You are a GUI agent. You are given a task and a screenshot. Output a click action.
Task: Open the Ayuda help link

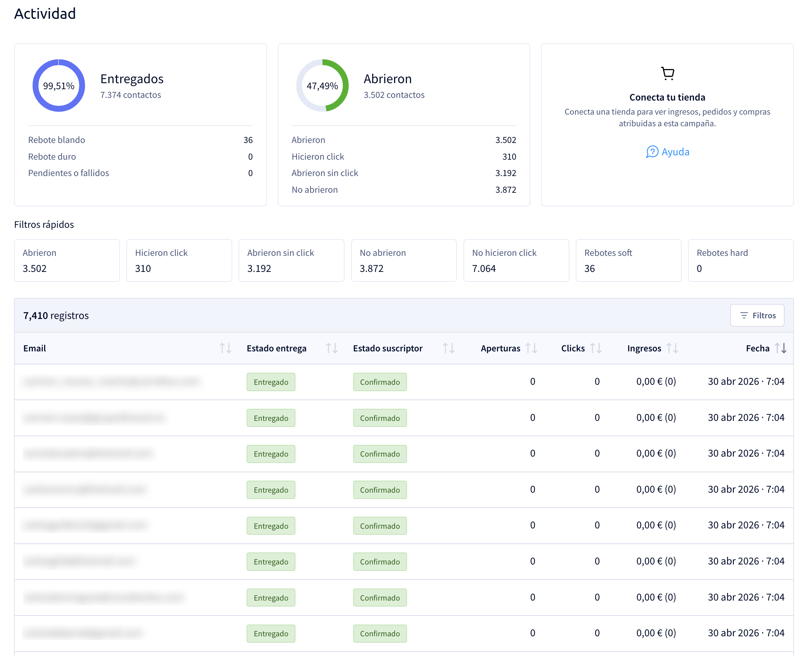pos(668,152)
